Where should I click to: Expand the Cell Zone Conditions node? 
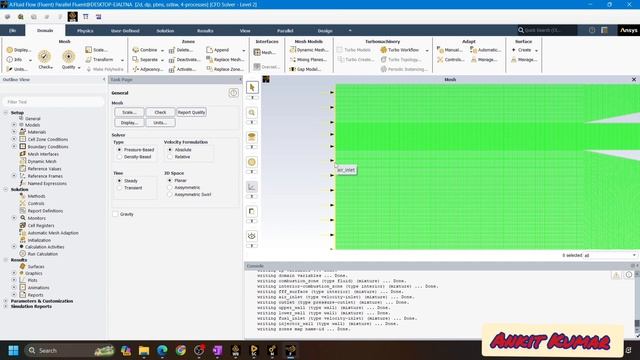click(x=14, y=139)
